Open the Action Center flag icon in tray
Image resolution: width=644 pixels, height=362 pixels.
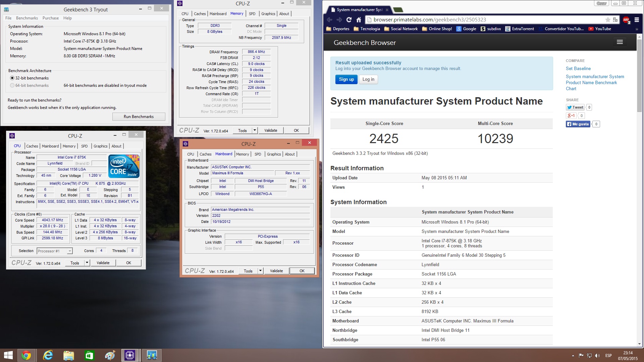(x=581, y=356)
